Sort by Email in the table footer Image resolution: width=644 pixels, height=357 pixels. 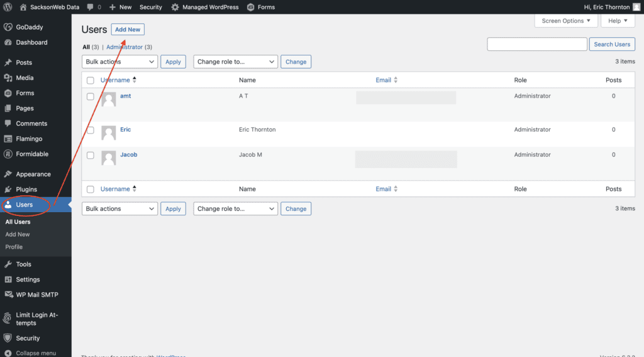[x=387, y=189]
